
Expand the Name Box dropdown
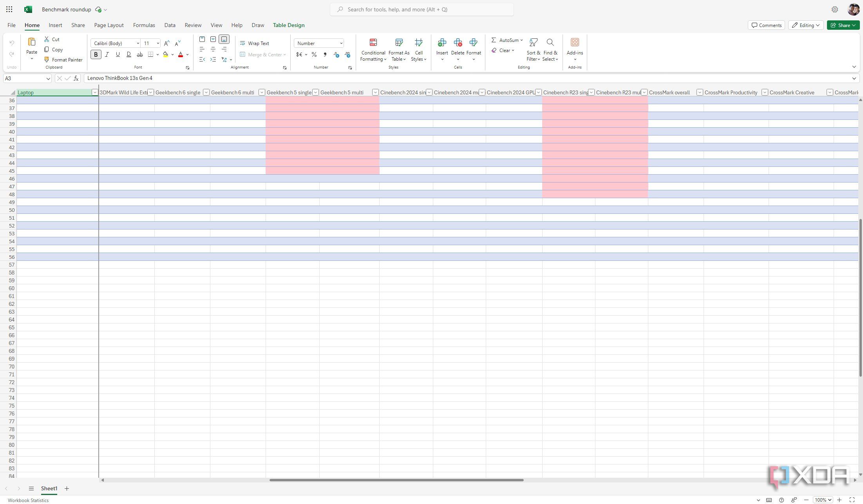[48, 78]
